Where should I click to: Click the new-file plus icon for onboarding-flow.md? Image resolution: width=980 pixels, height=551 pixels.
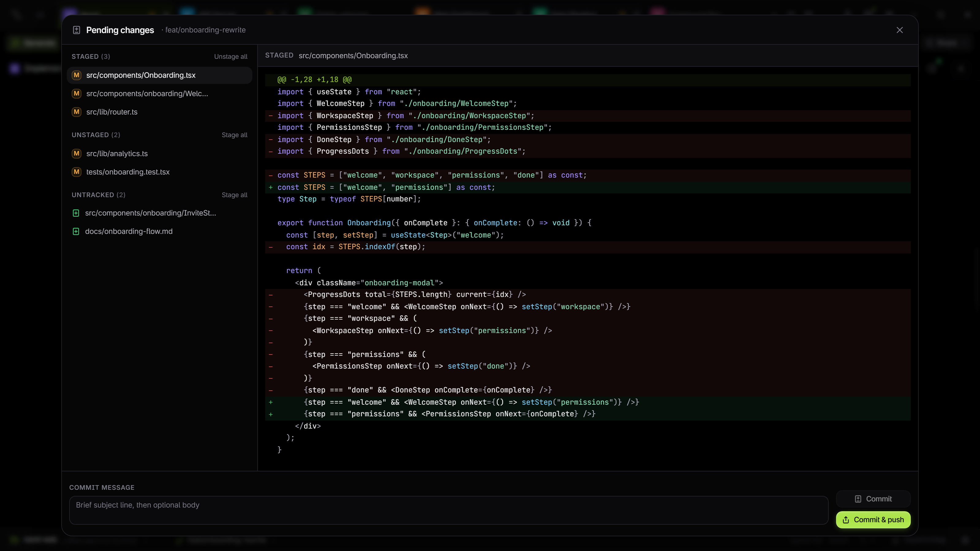point(76,231)
